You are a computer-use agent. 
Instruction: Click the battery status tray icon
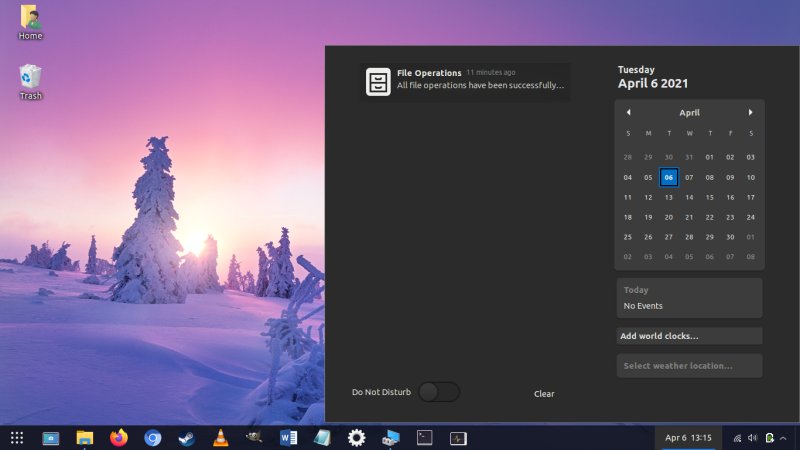pos(769,438)
